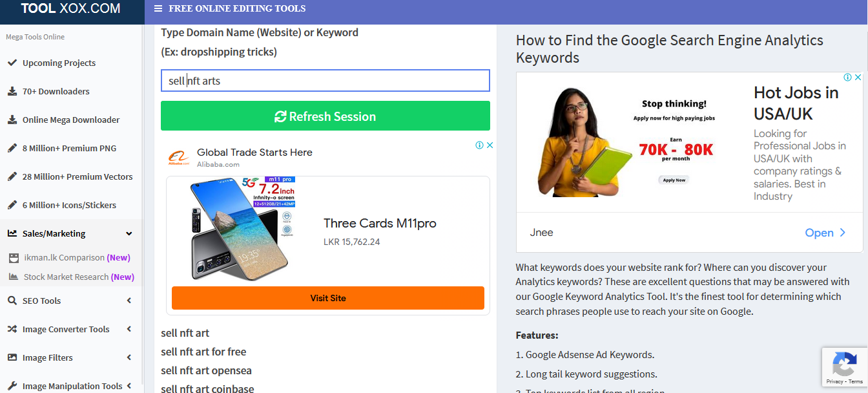
Task: Click the magnifier icon beside SEO Tools
Action: tap(12, 301)
